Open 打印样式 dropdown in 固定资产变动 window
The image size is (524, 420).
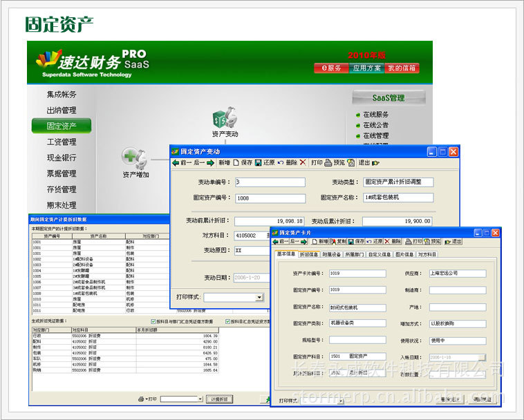coord(259,297)
